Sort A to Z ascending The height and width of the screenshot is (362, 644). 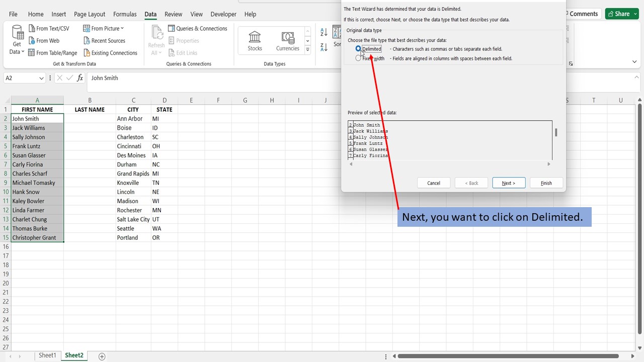[x=324, y=33]
